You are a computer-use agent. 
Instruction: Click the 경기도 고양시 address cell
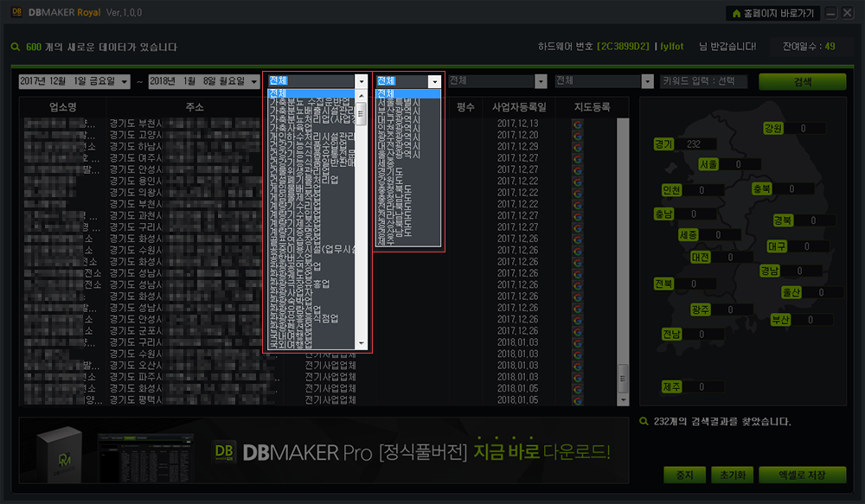(136, 135)
